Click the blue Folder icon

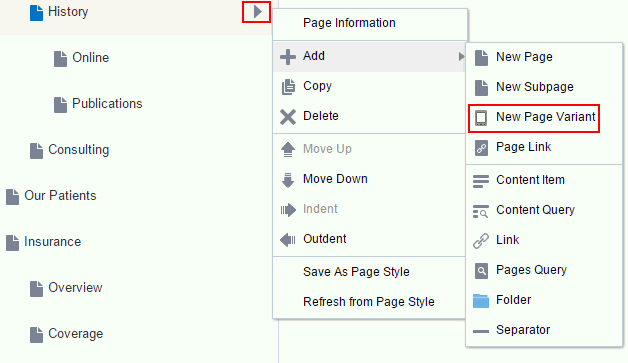[x=481, y=300]
